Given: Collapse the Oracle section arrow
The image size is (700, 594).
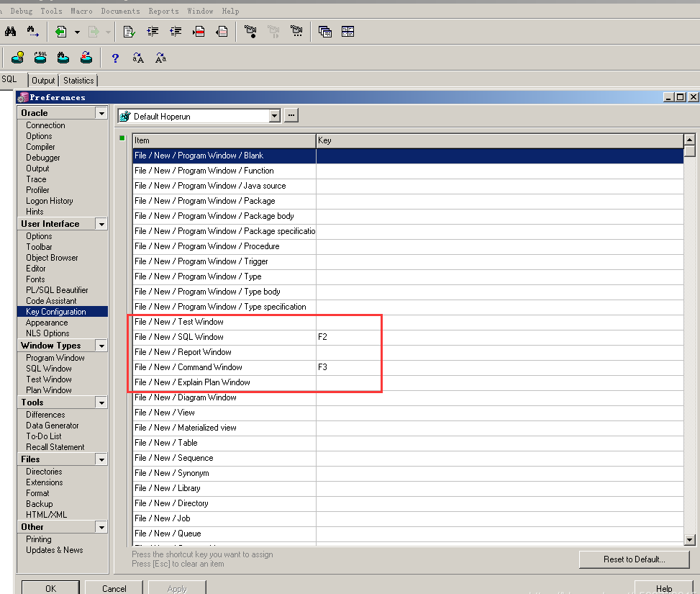Looking at the screenshot, I should coord(101,113).
